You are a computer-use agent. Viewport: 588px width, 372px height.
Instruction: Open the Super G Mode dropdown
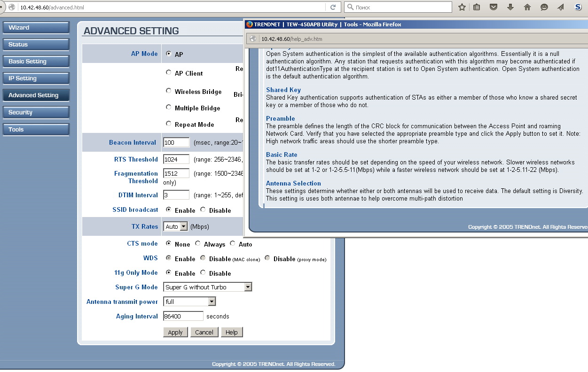[x=208, y=287]
